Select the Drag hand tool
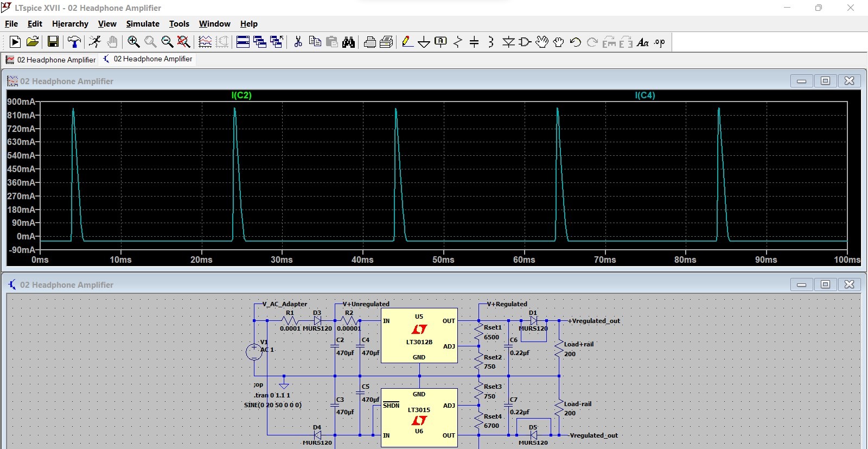Viewport: 868px width, 449px height. (x=558, y=42)
